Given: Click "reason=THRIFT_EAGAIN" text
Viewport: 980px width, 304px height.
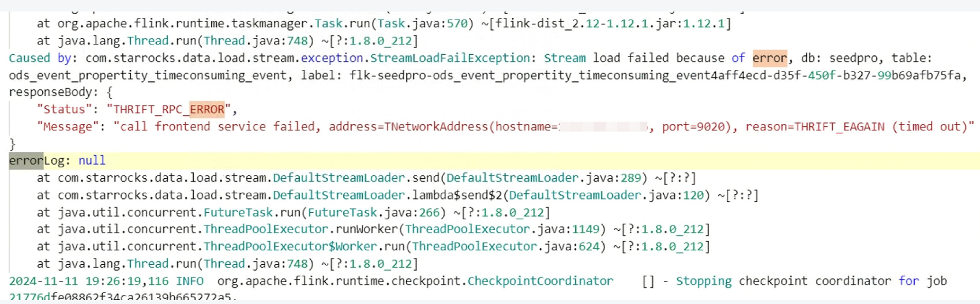Looking at the screenshot, I should [x=814, y=127].
